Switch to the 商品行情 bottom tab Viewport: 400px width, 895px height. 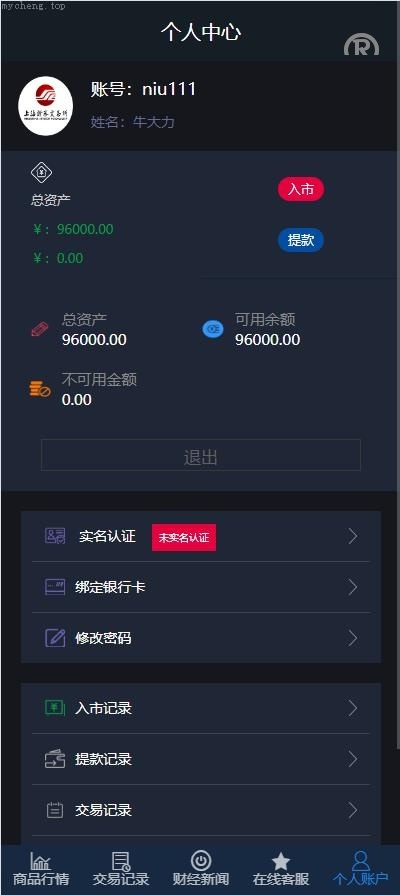pyautogui.click(x=41, y=869)
